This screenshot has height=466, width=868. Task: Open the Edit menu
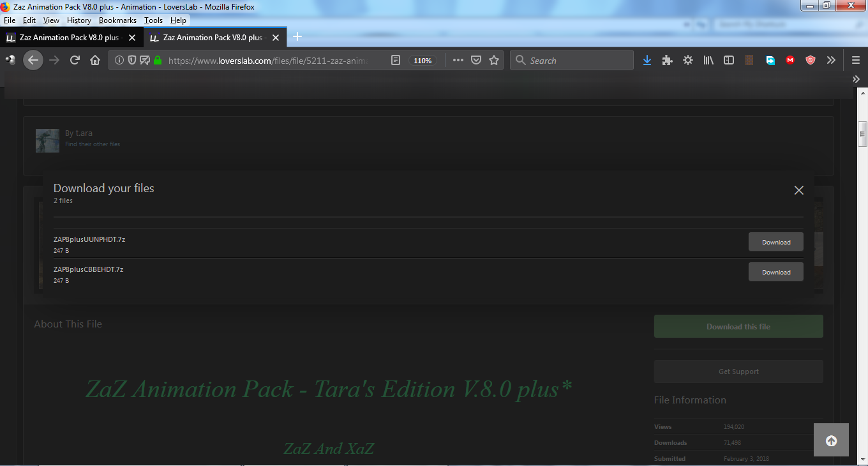tap(29, 20)
